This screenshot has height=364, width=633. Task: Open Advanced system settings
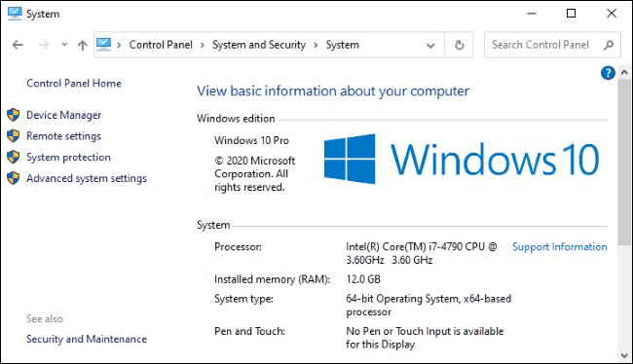point(87,178)
